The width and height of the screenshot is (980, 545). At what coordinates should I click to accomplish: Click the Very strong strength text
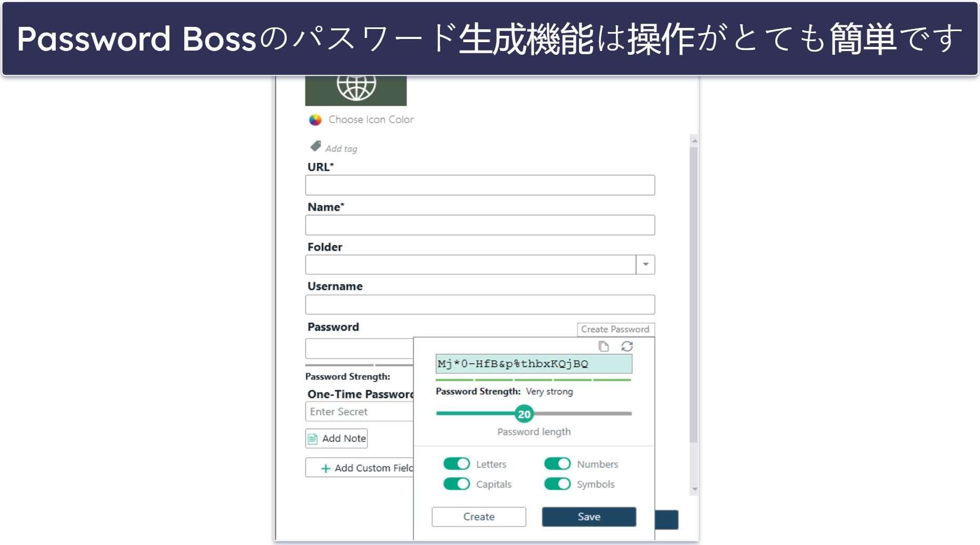549,392
